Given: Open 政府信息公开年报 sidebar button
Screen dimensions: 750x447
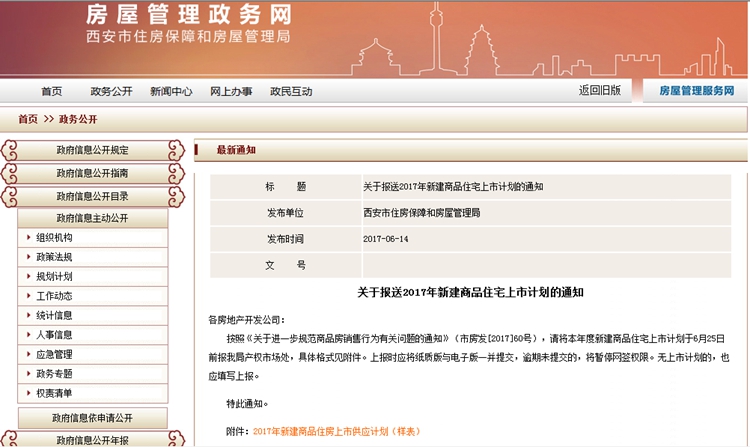Looking at the screenshot, I should pyautogui.click(x=92, y=439).
